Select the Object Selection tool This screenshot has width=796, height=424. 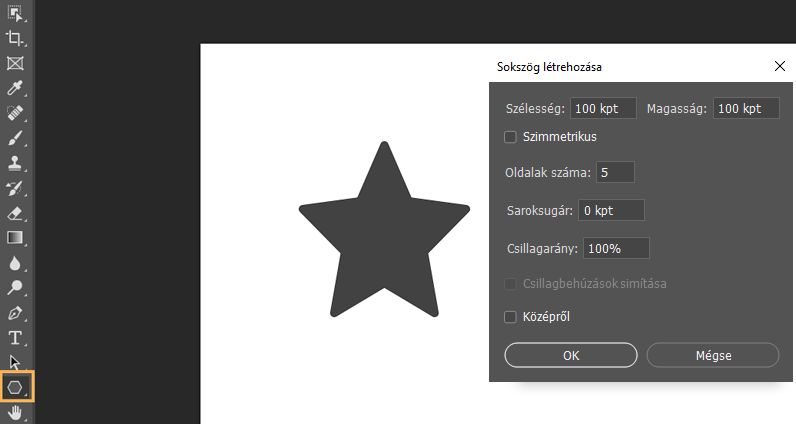coord(15,13)
